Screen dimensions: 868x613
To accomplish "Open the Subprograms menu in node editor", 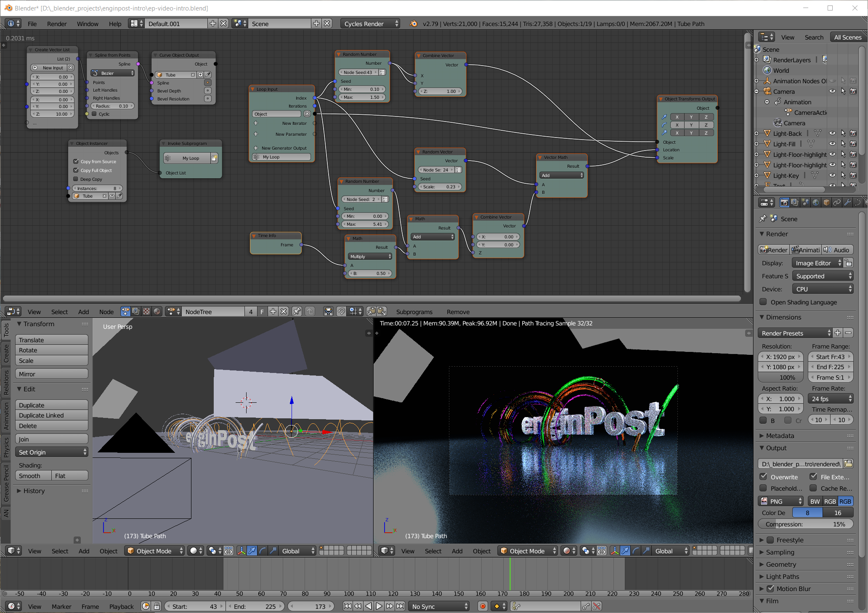I will (414, 312).
